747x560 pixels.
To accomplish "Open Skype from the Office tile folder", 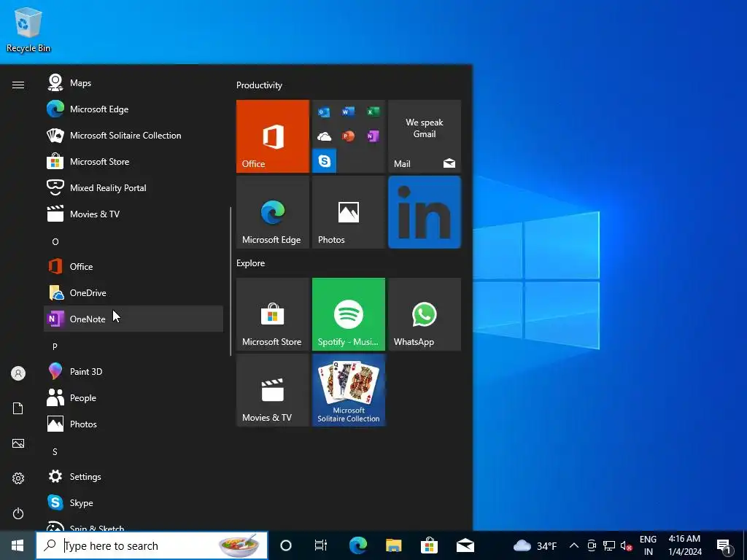I will pyautogui.click(x=325, y=160).
